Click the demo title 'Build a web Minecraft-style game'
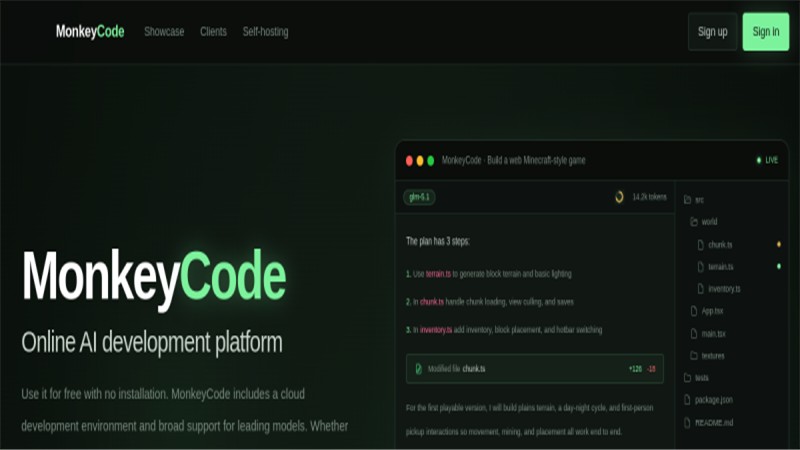This screenshot has width=800, height=450. click(536, 160)
